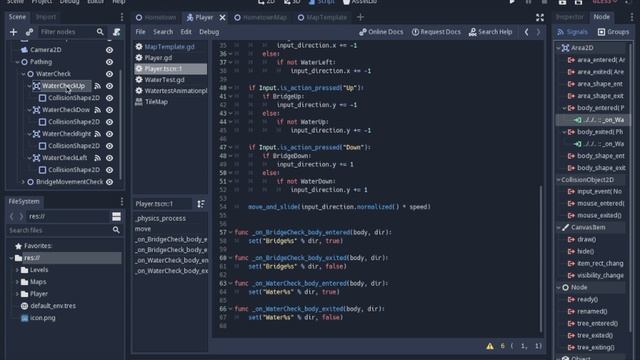Switch to the Inspector tab
The width and height of the screenshot is (640, 360).
tap(570, 17)
